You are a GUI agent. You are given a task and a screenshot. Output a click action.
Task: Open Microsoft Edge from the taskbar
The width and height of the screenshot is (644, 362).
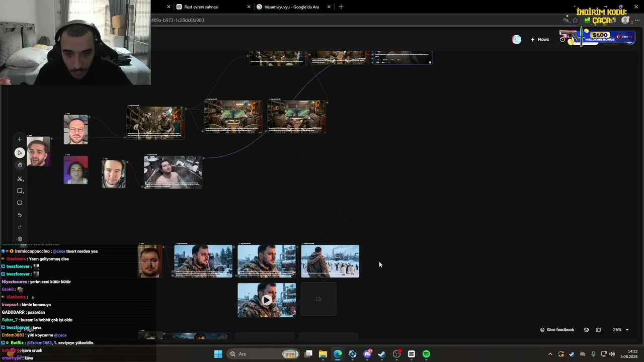(x=338, y=354)
